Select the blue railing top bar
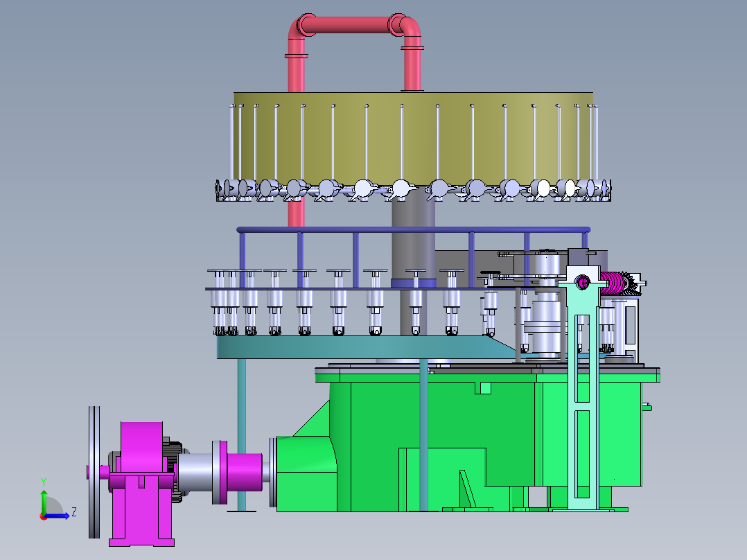The height and width of the screenshot is (560, 747). (413, 229)
